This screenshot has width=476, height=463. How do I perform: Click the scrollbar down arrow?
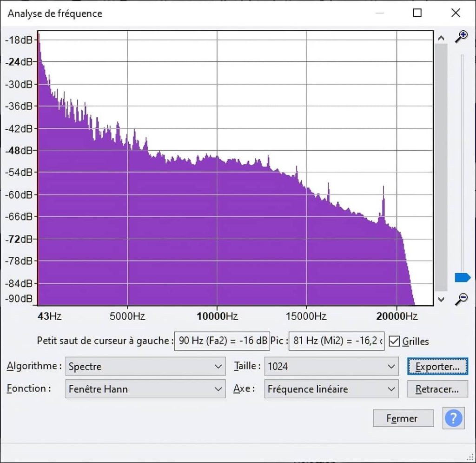click(441, 299)
